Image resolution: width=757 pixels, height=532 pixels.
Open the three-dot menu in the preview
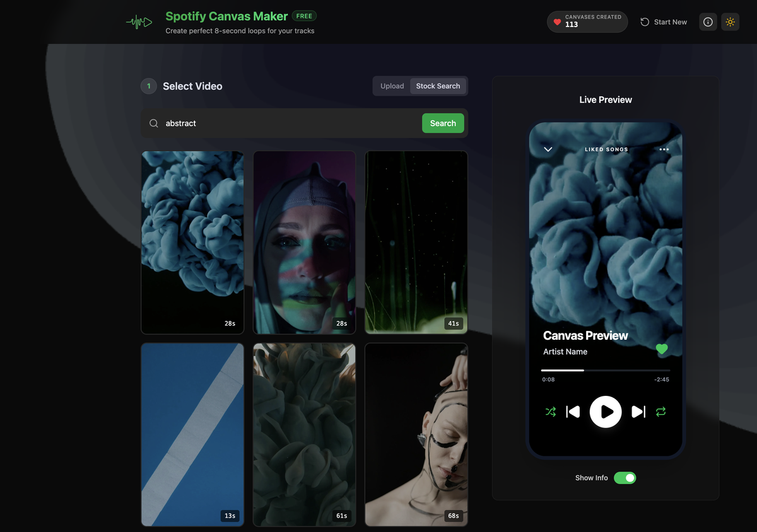tap(664, 149)
